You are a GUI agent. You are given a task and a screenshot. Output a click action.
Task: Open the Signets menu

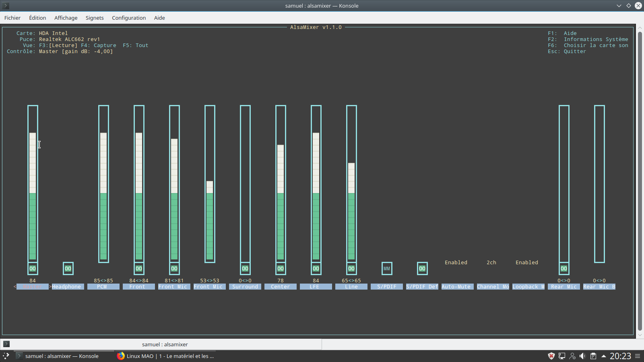click(95, 18)
